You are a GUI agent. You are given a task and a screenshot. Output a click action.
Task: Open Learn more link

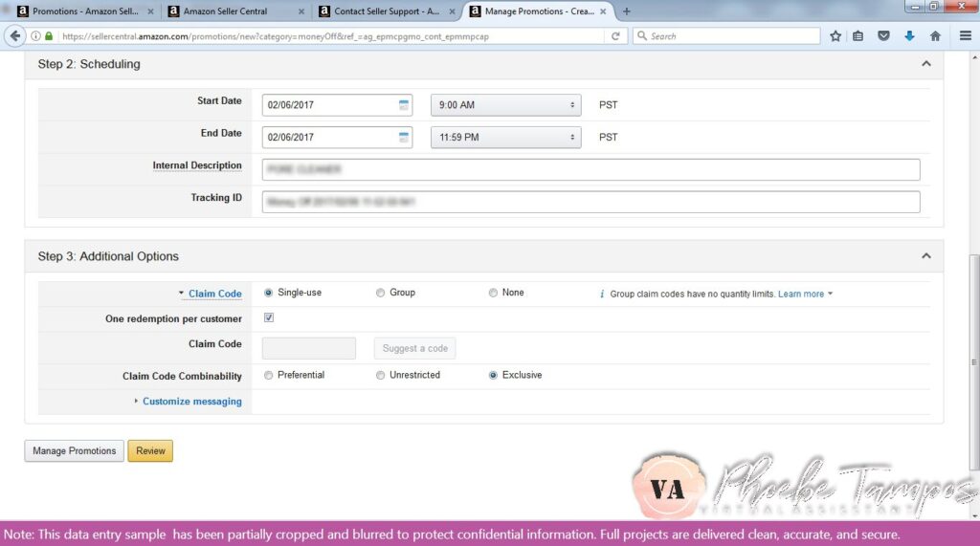[801, 294]
